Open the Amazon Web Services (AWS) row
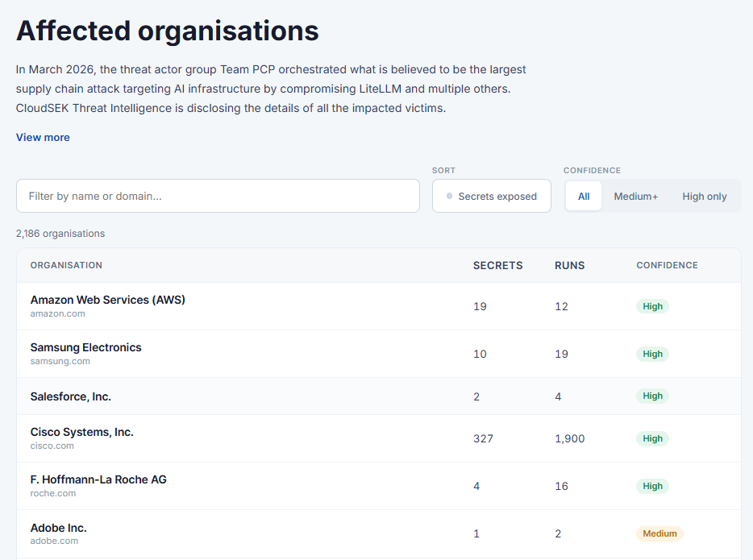The height and width of the screenshot is (560, 753). click(x=379, y=306)
